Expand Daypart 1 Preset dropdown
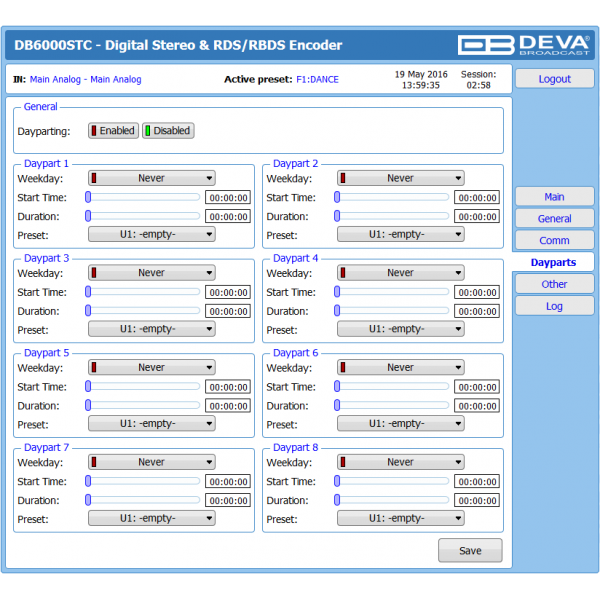 click(152, 234)
